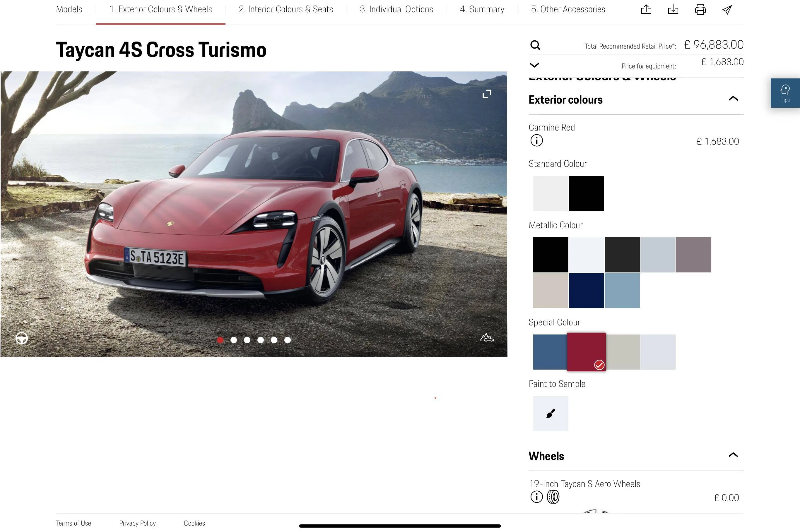
Task: Choose the white metallic colour swatch
Action: pyautogui.click(x=587, y=255)
